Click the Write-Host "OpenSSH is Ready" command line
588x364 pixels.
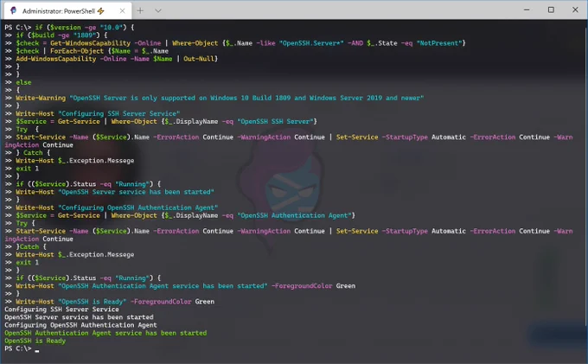(110, 302)
